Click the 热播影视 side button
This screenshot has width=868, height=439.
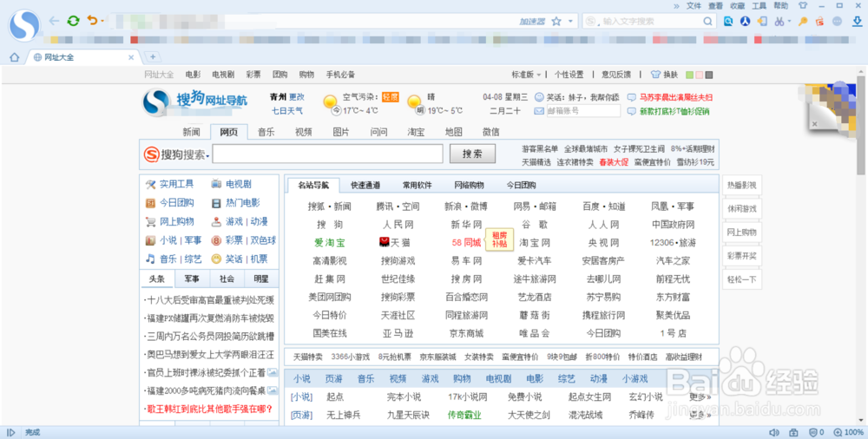click(x=742, y=186)
